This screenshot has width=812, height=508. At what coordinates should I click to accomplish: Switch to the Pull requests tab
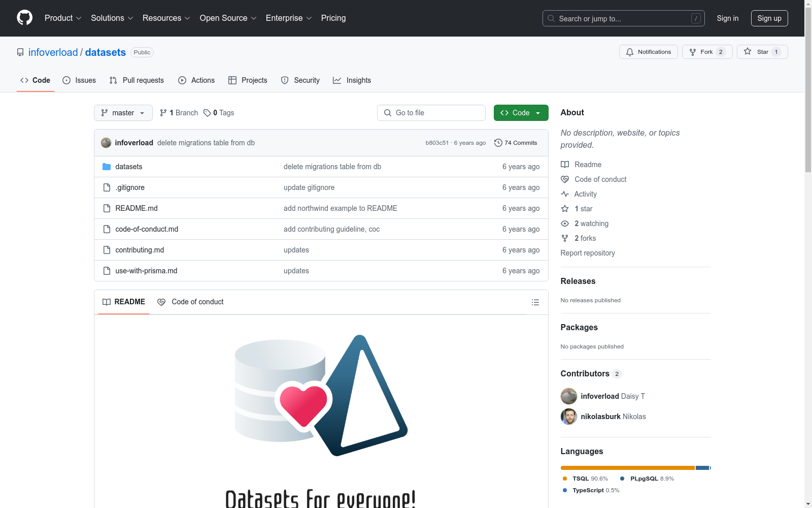(x=137, y=80)
